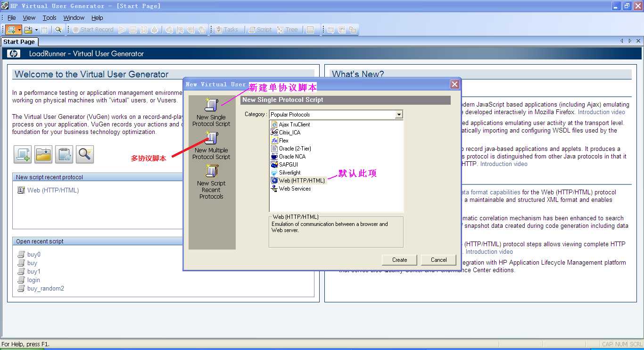Image resolution: width=644 pixels, height=350 pixels.
Task: Click the data format capabilities link
Action: [490, 192]
